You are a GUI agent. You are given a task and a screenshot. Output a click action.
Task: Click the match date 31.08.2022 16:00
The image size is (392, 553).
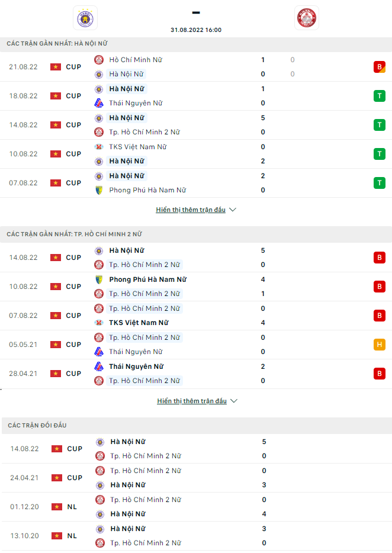[x=195, y=30]
